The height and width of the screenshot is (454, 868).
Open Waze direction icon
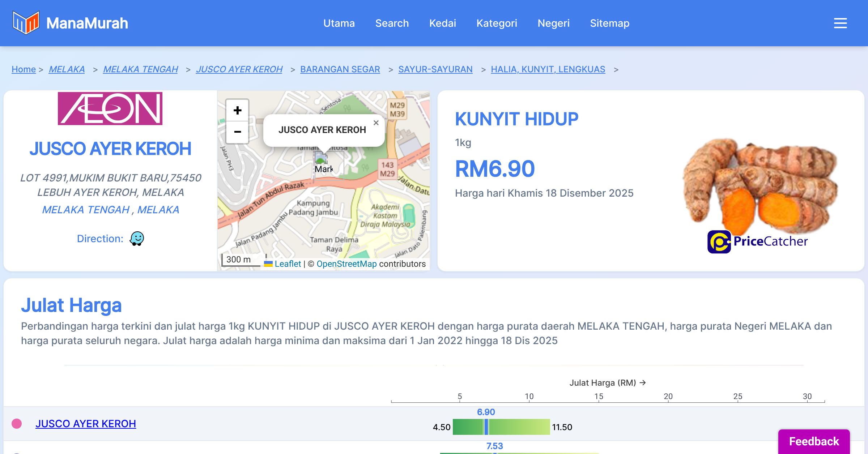137,239
